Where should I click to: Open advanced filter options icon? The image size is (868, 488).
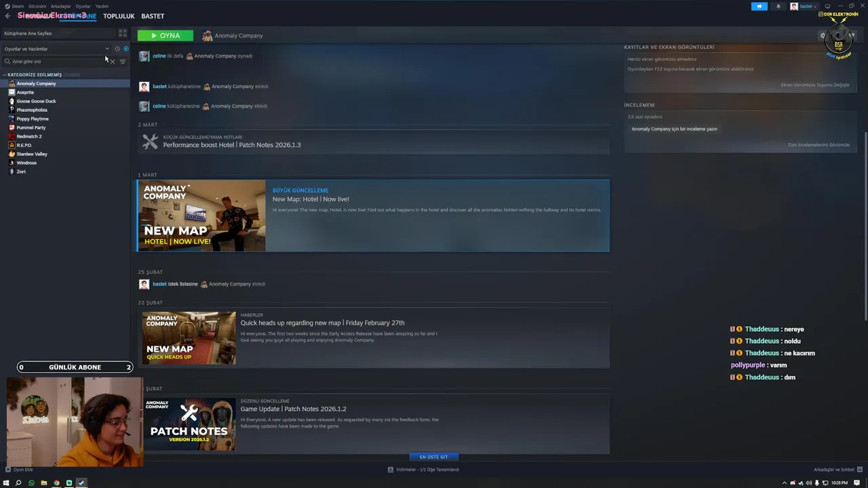click(x=123, y=62)
